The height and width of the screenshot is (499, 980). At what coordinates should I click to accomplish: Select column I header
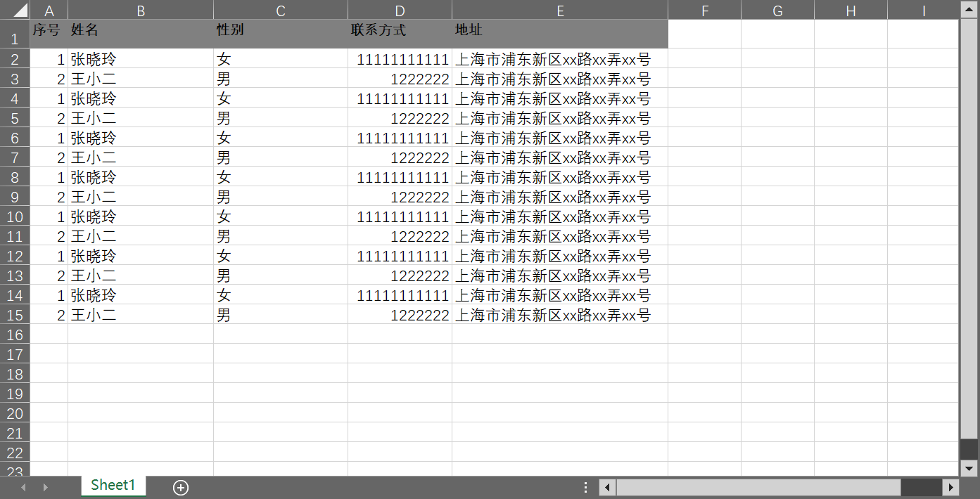pyautogui.click(x=924, y=10)
